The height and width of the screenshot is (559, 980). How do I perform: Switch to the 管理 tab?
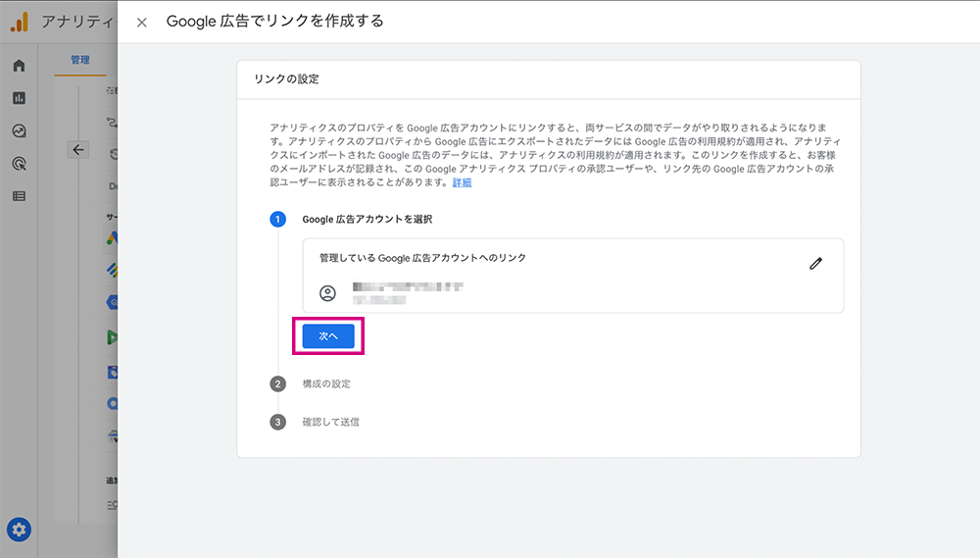[x=80, y=60]
